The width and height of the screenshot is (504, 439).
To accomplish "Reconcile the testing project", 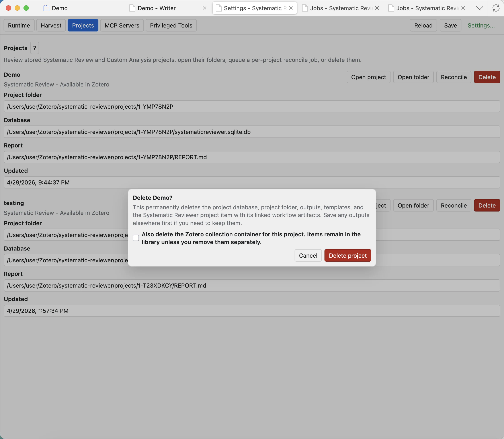I will point(453,206).
